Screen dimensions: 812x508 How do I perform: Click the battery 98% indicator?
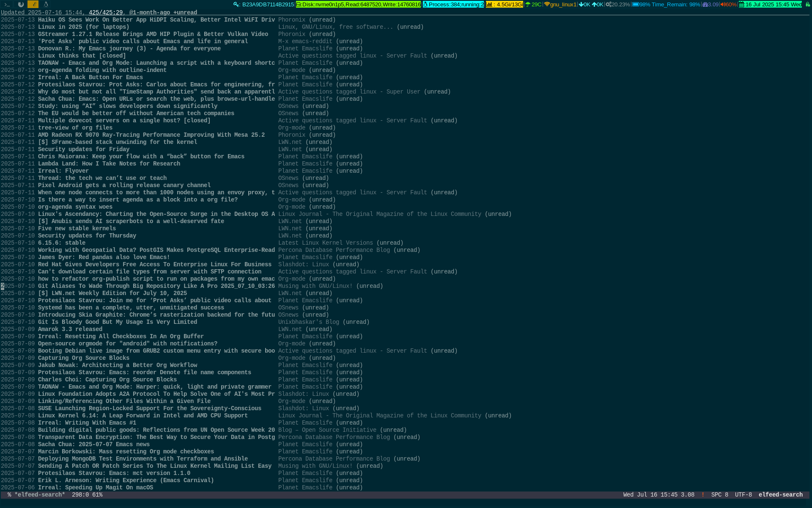tap(666, 4)
